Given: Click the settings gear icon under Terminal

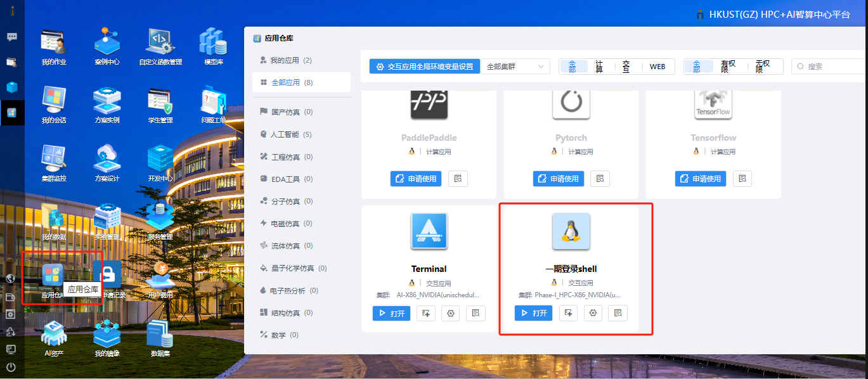Looking at the screenshot, I should 451,313.
